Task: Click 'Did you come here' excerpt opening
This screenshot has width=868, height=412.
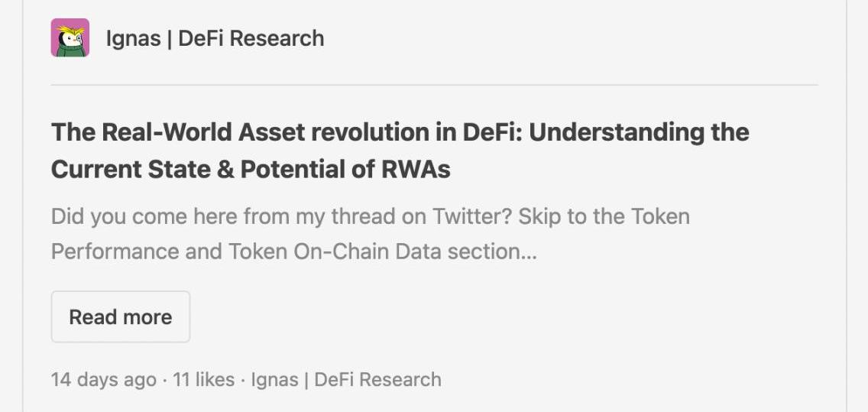Action: [144, 216]
